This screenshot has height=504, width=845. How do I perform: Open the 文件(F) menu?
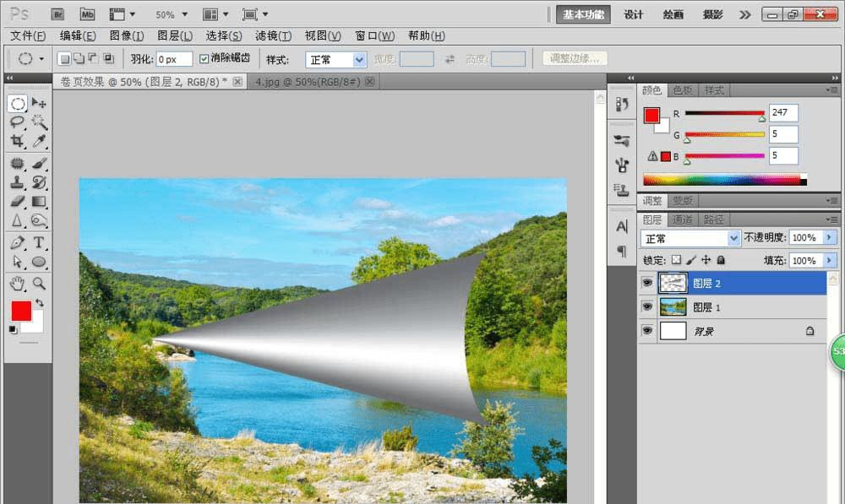coord(28,36)
